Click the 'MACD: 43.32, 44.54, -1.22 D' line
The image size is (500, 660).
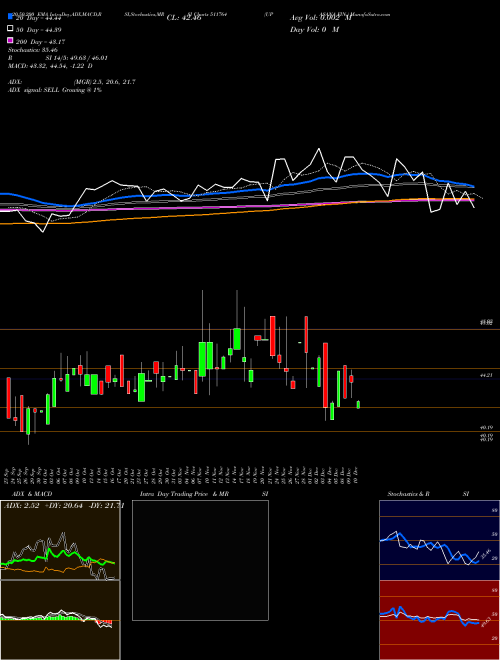[51, 66]
